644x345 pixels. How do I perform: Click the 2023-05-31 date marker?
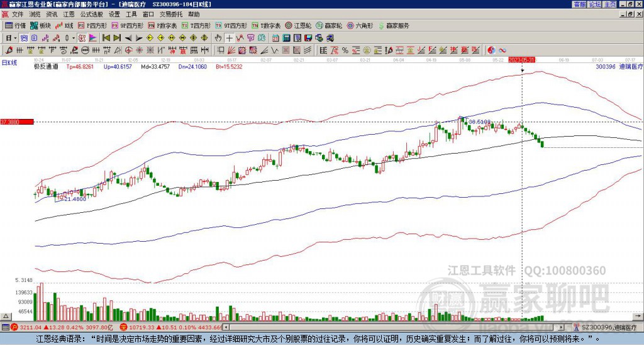522,60
